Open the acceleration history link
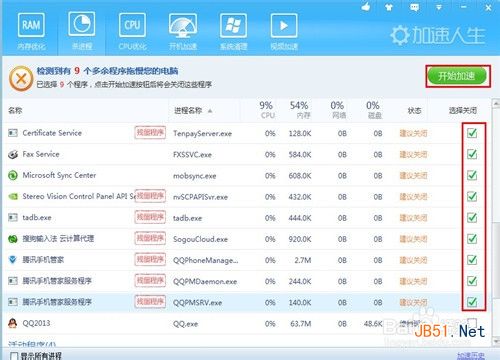Screen dimensions: 500x360 coord(471,356)
